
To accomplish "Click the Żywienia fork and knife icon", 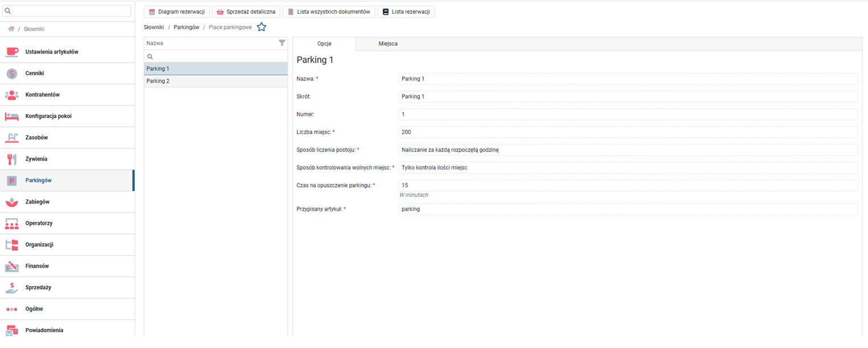I will click(x=12, y=159).
